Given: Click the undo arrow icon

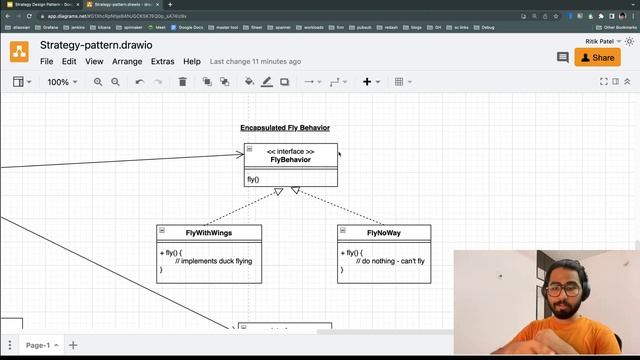Looking at the screenshot, I should 140,82.
